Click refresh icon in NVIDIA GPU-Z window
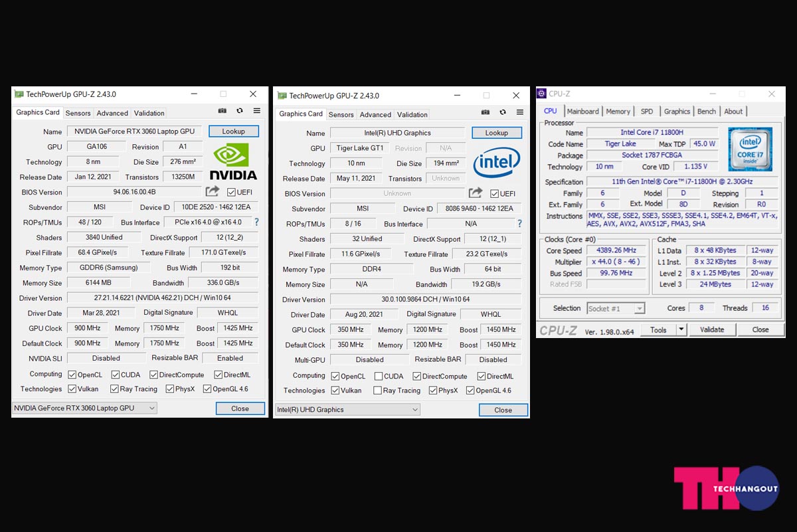Screen dimensions: 797x532 click(x=240, y=111)
